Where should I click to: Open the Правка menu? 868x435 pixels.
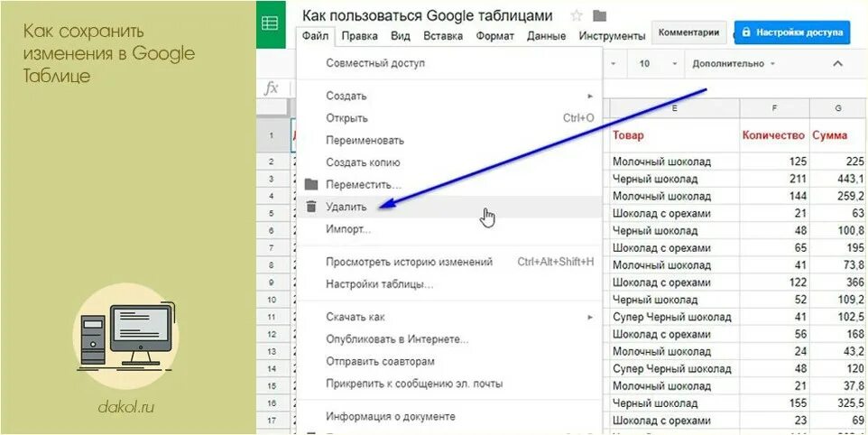click(x=359, y=36)
